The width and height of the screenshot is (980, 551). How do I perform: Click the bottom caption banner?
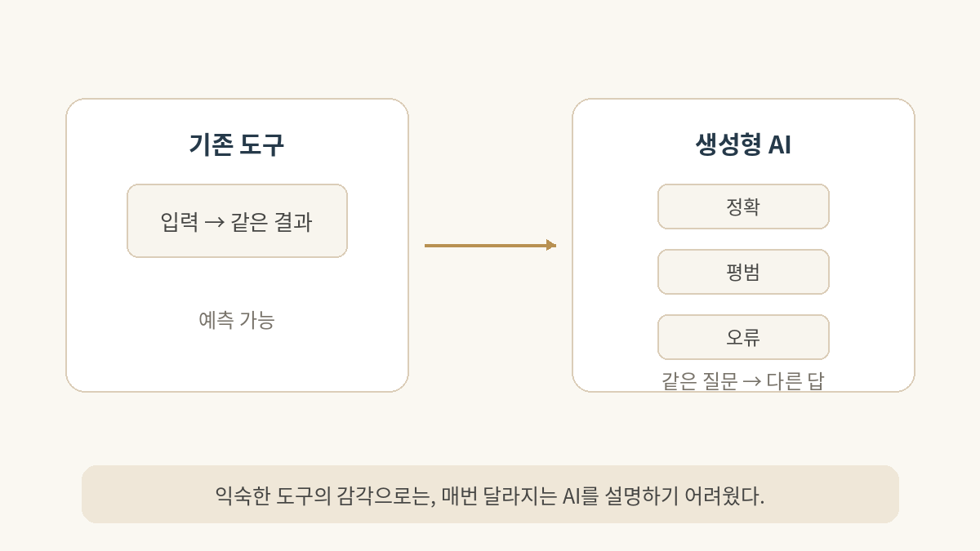click(x=490, y=494)
